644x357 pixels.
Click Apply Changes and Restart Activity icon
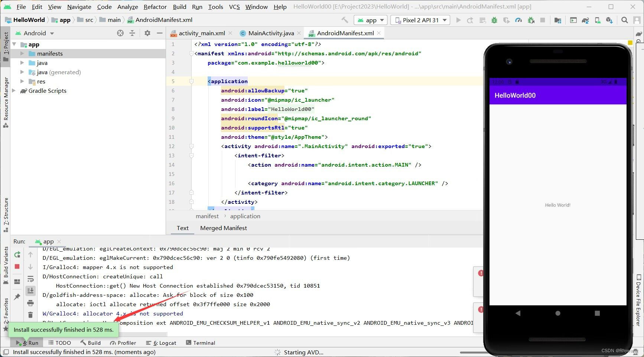point(470,20)
